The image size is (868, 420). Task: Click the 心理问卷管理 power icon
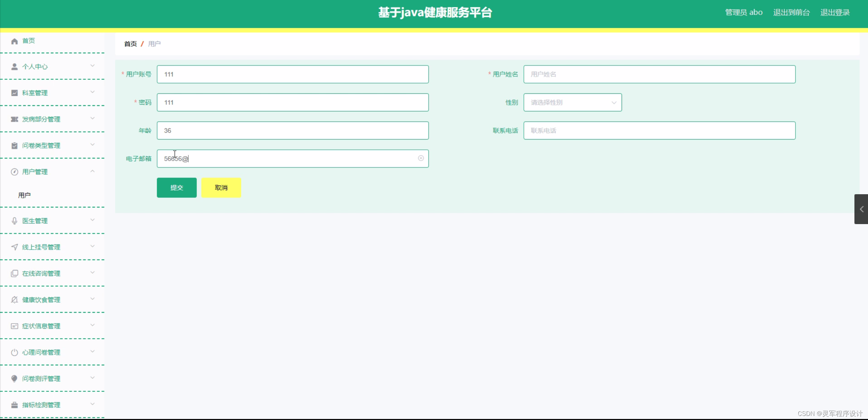[x=14, y=352]
